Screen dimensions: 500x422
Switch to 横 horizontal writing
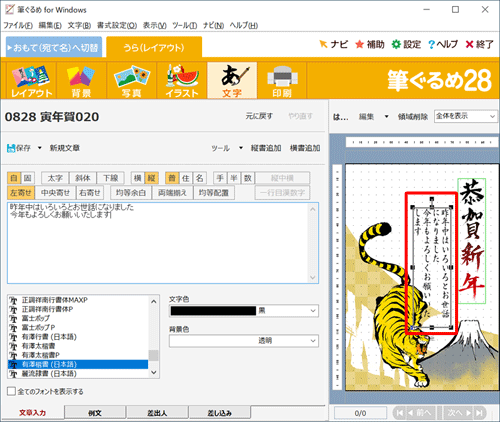point(138,178)
